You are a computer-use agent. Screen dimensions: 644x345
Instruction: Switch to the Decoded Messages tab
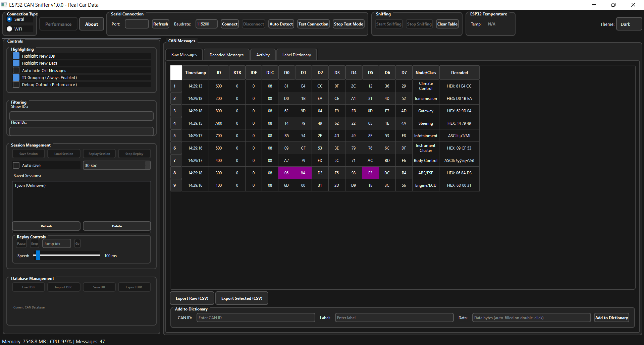pyautogui.click(x=226, y=55)
